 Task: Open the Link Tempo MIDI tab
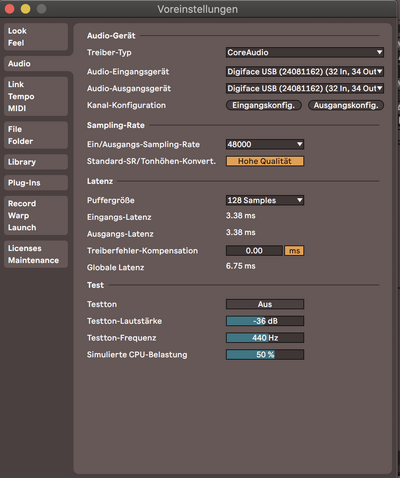(36, 96)
